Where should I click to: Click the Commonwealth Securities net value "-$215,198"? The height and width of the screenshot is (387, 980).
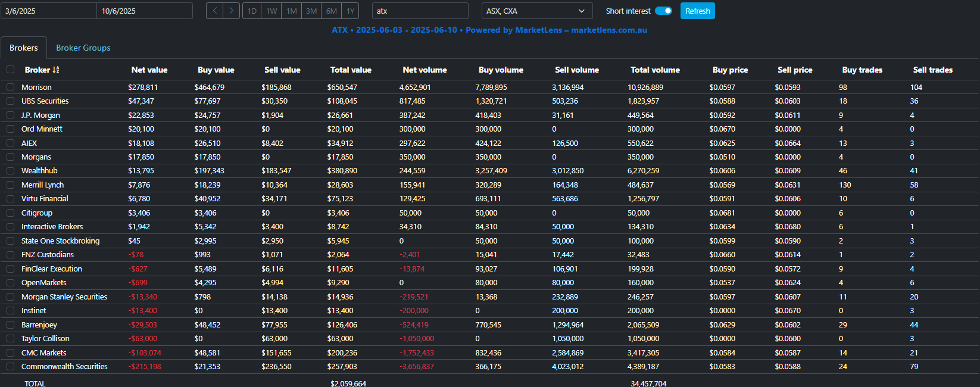[145, 367]
